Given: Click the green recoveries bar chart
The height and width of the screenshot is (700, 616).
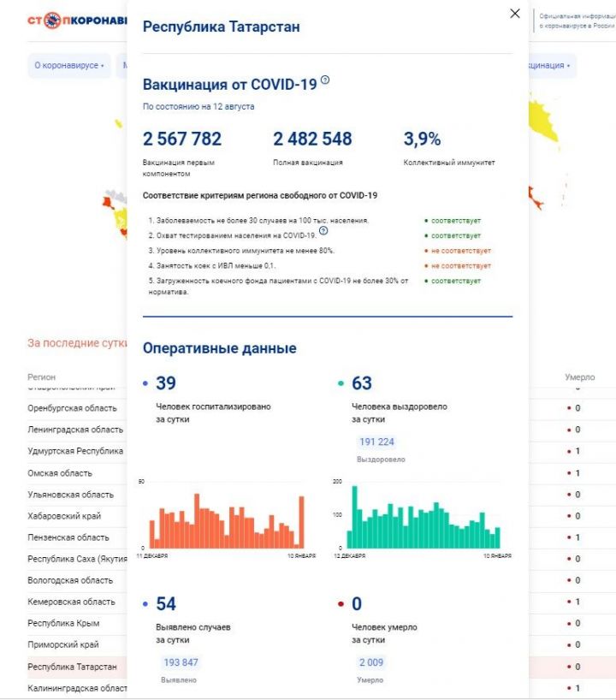Looking at the screenshot, I should click(423, 518).
